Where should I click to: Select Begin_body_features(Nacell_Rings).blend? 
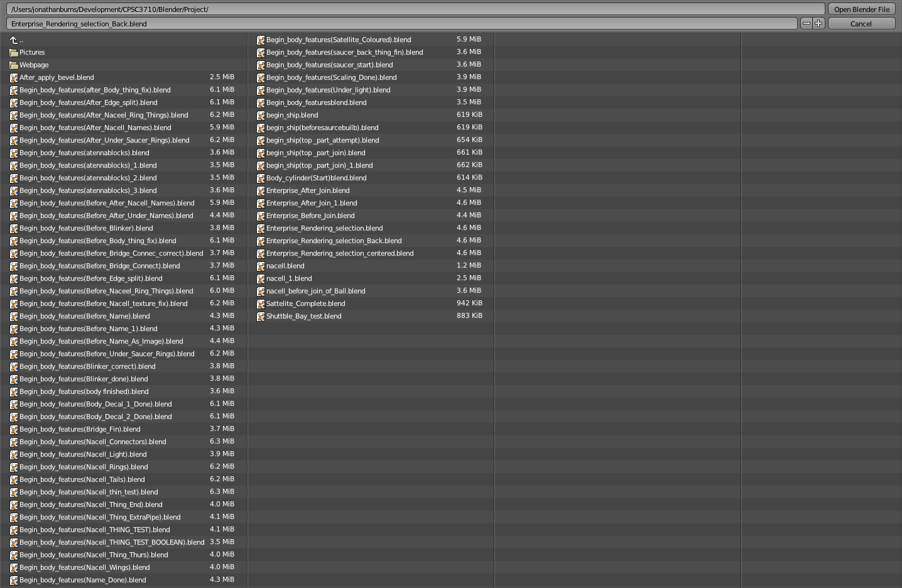point(84,467)
